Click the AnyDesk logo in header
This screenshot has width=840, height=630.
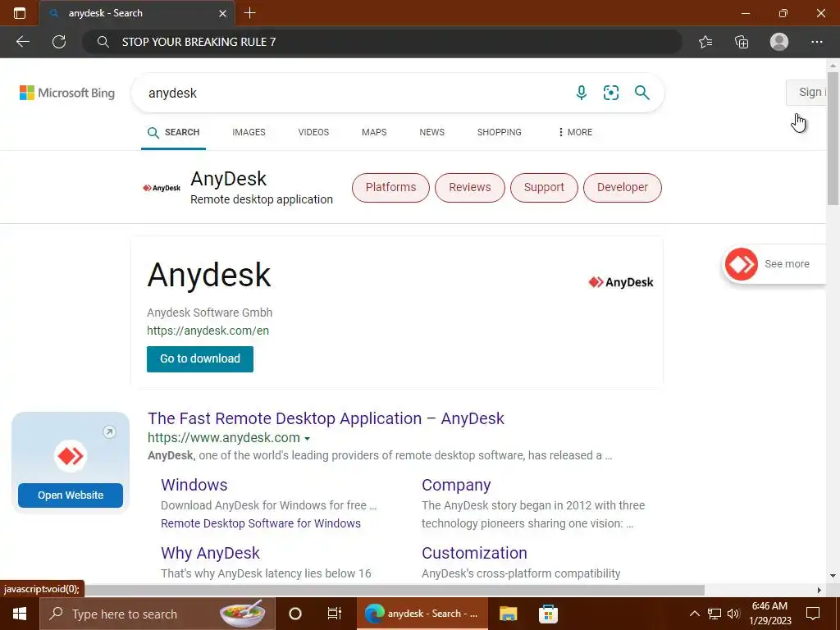coord(162,188)
